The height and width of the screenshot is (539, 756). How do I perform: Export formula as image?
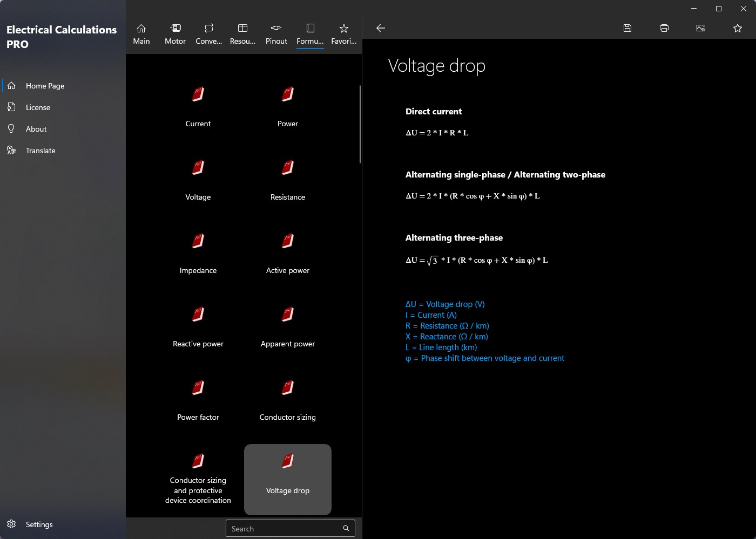pos(701,28)
